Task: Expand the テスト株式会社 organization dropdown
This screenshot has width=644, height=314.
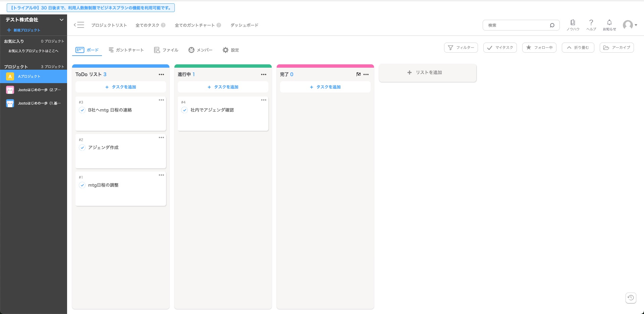Action: 61,20
